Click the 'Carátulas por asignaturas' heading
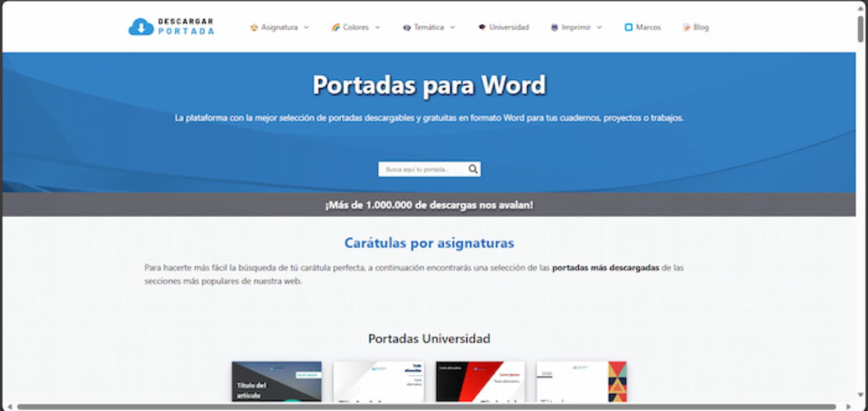Viewport: 868px width, 411px height. click(x=429, y=243)
